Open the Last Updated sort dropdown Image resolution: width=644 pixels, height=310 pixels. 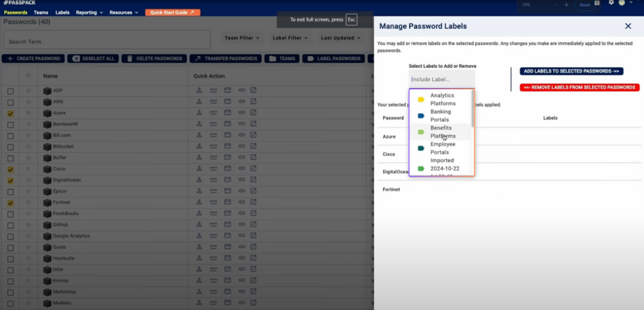(341, 38)
